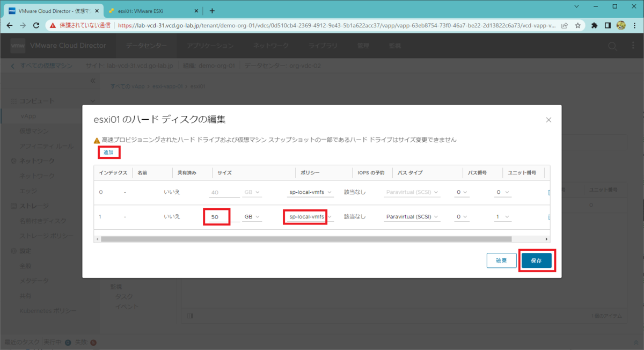This screenshot has height=350, width=644.
Task: Click the horizontal scrollbar of the disk table
Action: (306, 239)
